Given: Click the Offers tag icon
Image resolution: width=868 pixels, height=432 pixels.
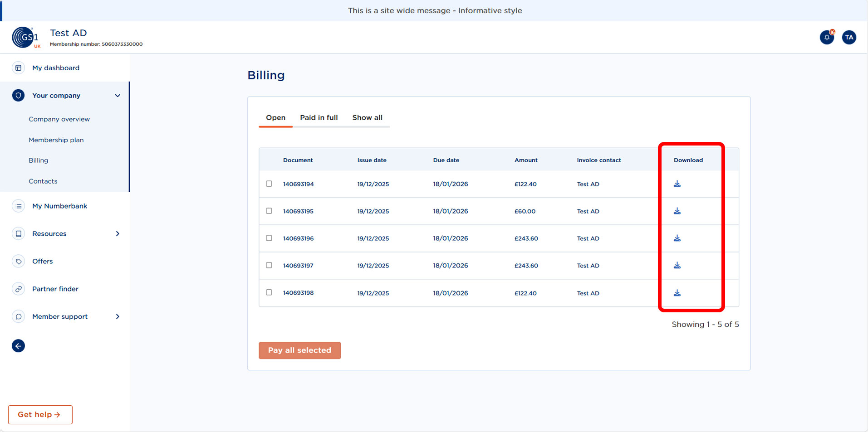Looking at the screenshot, I should [18, 261].
